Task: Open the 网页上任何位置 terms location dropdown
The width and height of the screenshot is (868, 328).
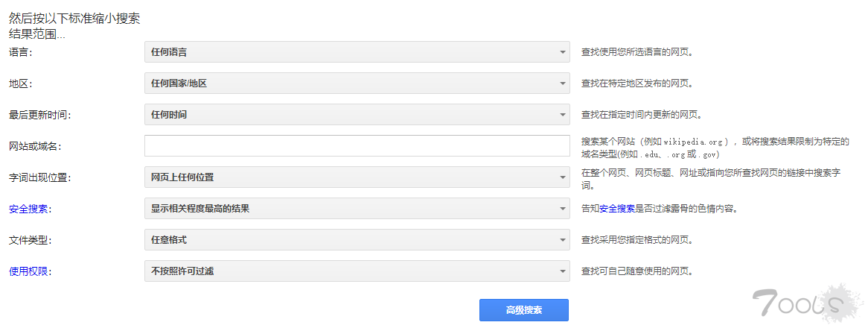Action: [x=357, y=177]
